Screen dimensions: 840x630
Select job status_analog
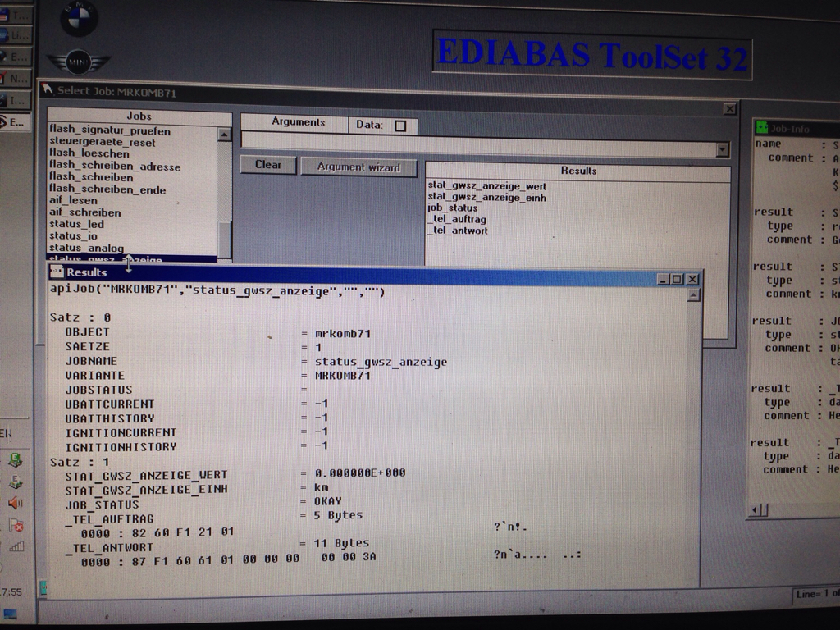click(x=86, y=248)
